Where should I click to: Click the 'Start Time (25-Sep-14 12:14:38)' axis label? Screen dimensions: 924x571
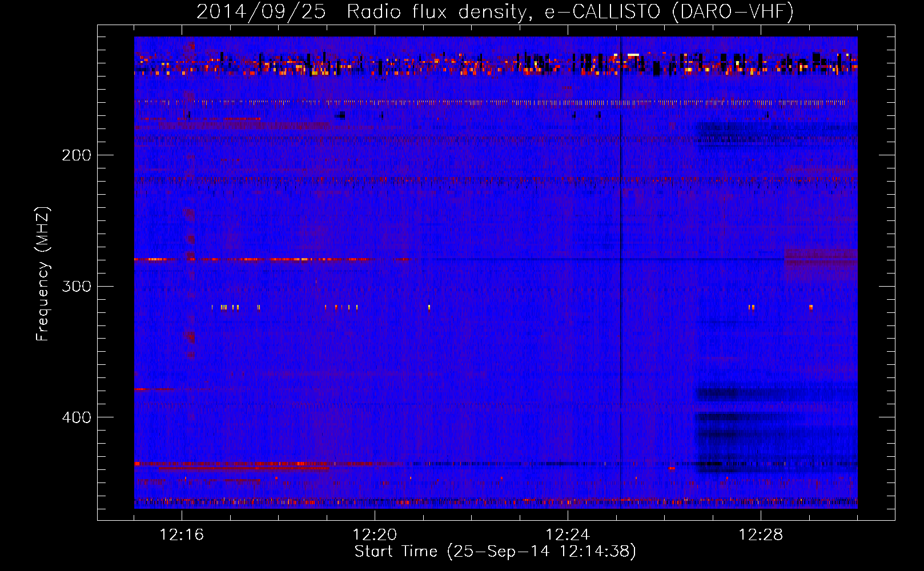pos(495,552)
